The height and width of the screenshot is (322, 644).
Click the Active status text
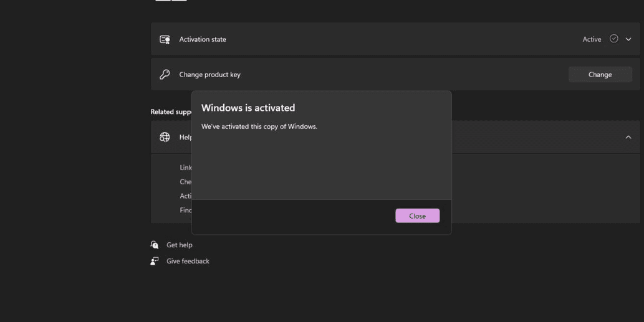click(592, 39)
